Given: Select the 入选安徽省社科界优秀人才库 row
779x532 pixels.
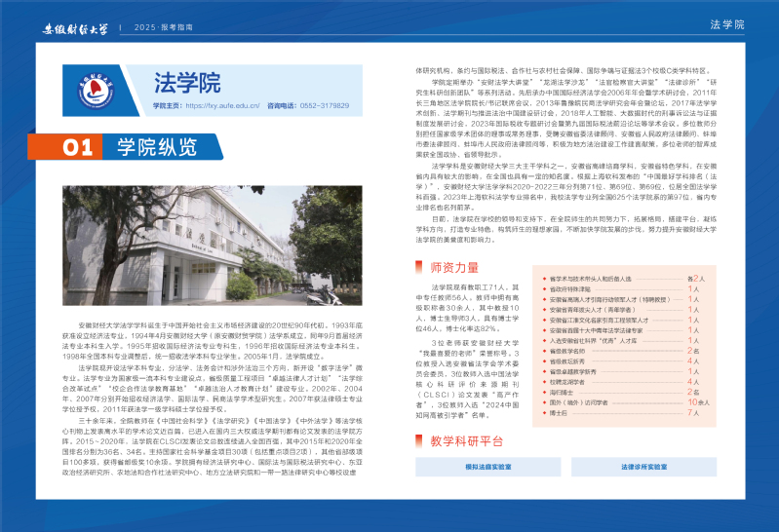Looking at the screenshot, I should [621, 341].
